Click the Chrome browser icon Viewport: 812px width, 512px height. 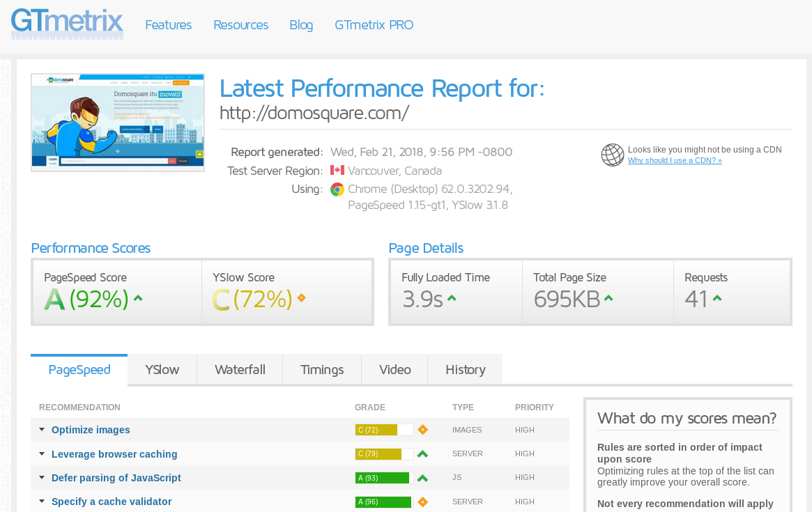(x=337, y=189)
